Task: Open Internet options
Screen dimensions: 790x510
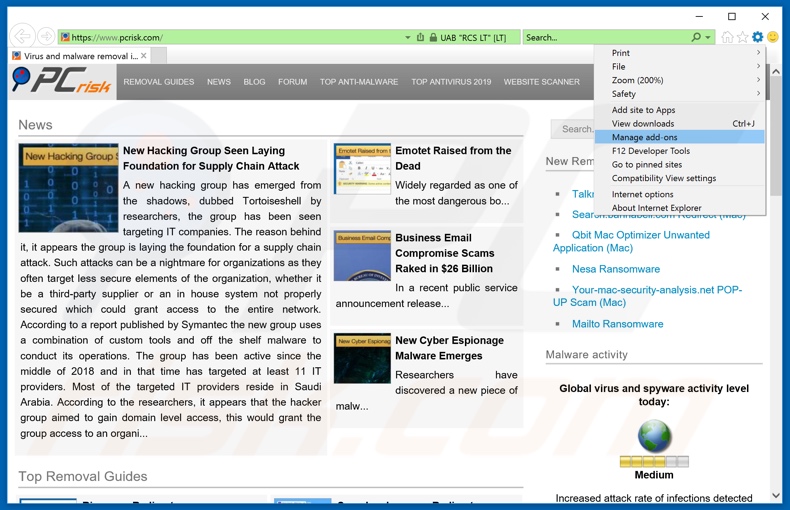Action: click(x=680, y=194)
